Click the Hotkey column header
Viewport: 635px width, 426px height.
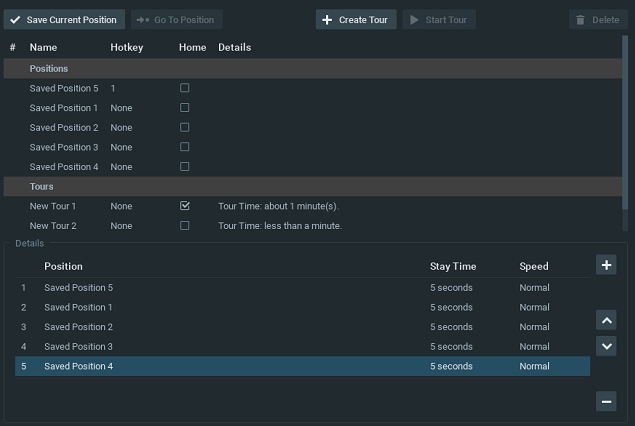pos(126,47)
